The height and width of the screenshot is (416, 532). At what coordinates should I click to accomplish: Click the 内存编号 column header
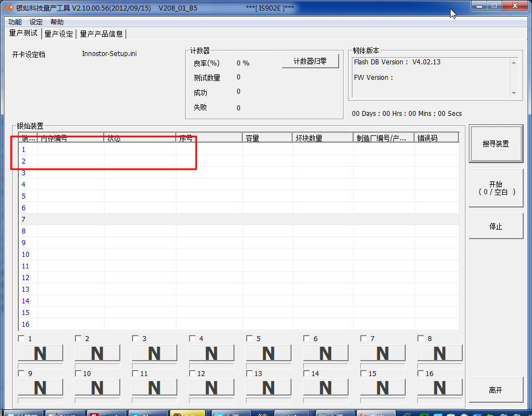coord(70,138)
